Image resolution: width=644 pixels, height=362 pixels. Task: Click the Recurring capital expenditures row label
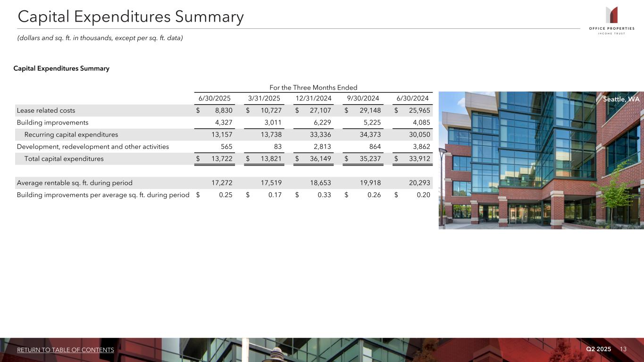71,135
